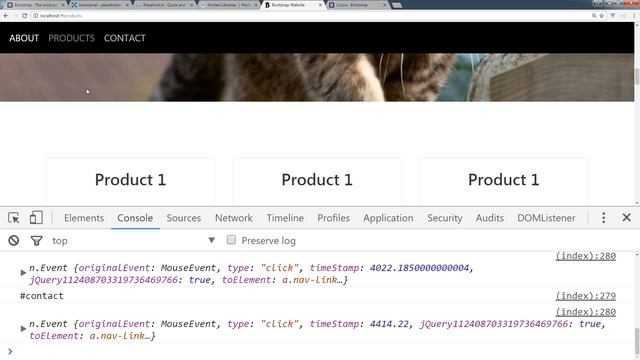Close the Bootstrap Website tab
Screen dimensions: 640x360
(320, 5)
